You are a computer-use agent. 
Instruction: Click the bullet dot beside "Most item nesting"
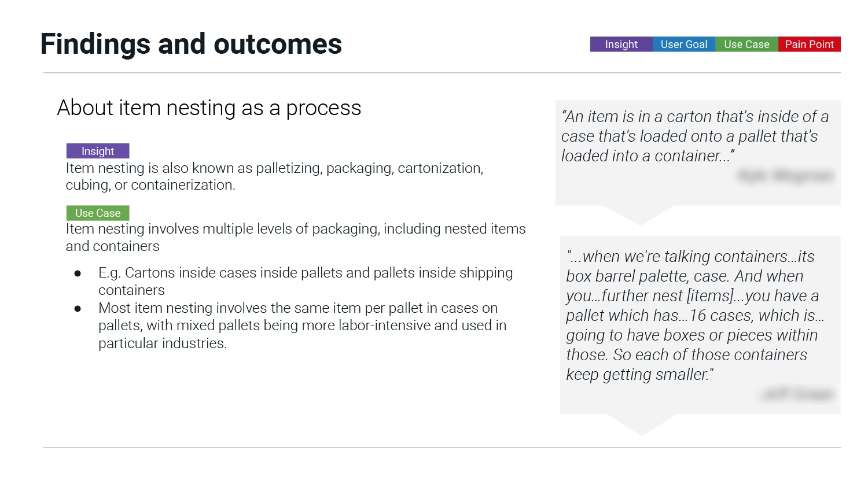click(78, 309)
